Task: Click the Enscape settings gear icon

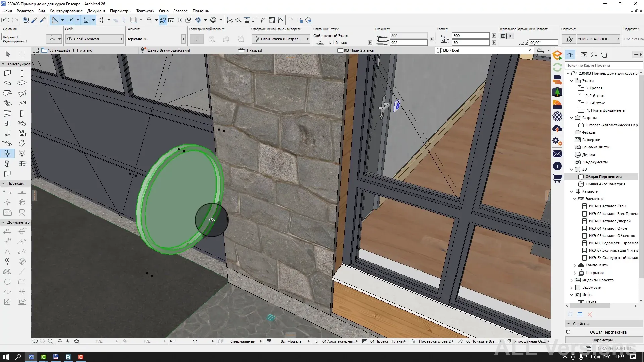Action: tap(557, 141)
